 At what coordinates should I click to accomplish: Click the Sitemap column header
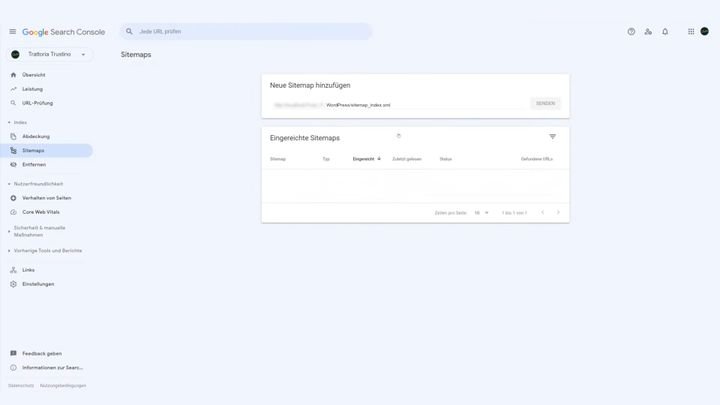278,159
